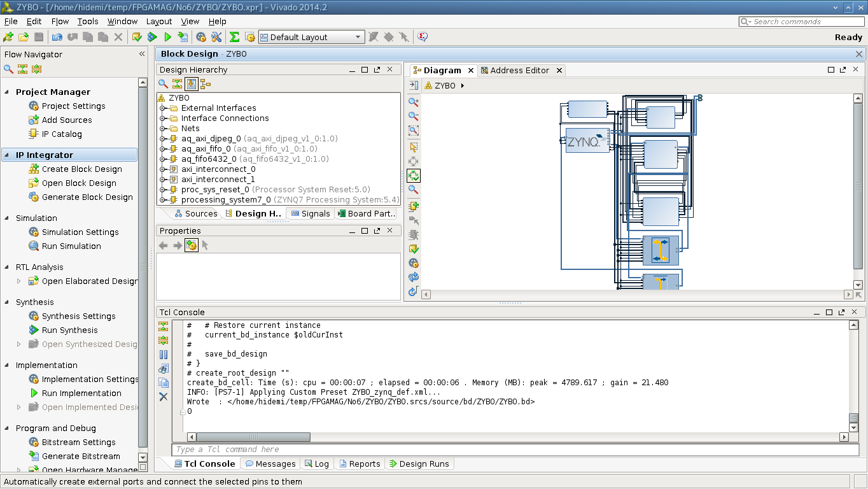Expand the aq_axi_djpeg_0 node
868x489 pixels.
(x=163, y=139)
